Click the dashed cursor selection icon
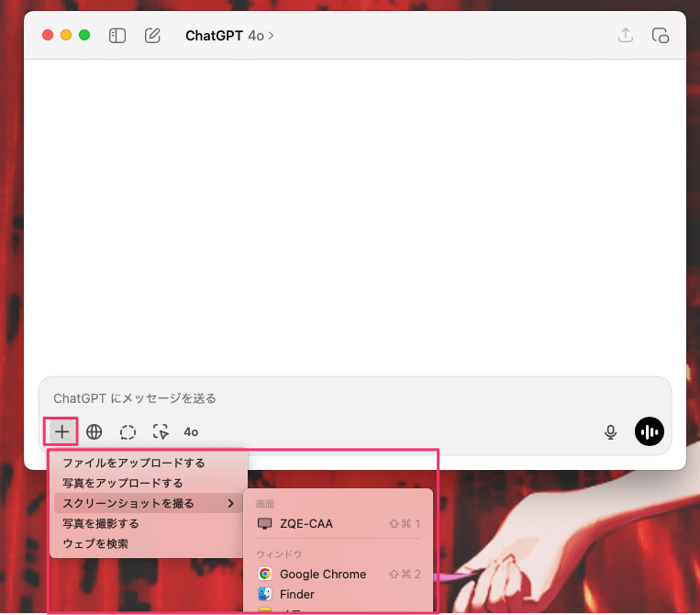 tap(161, 431)
